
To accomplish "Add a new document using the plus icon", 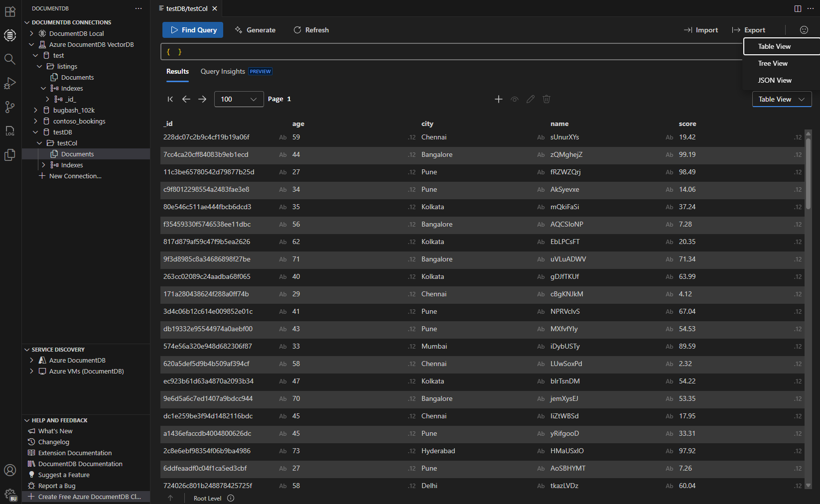I will tap(499, 99).
